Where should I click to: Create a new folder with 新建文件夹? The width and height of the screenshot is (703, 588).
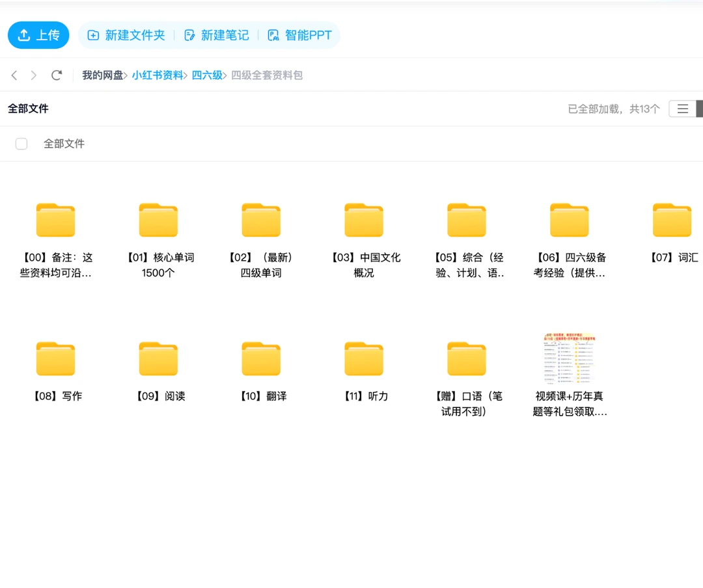point(126,35)
